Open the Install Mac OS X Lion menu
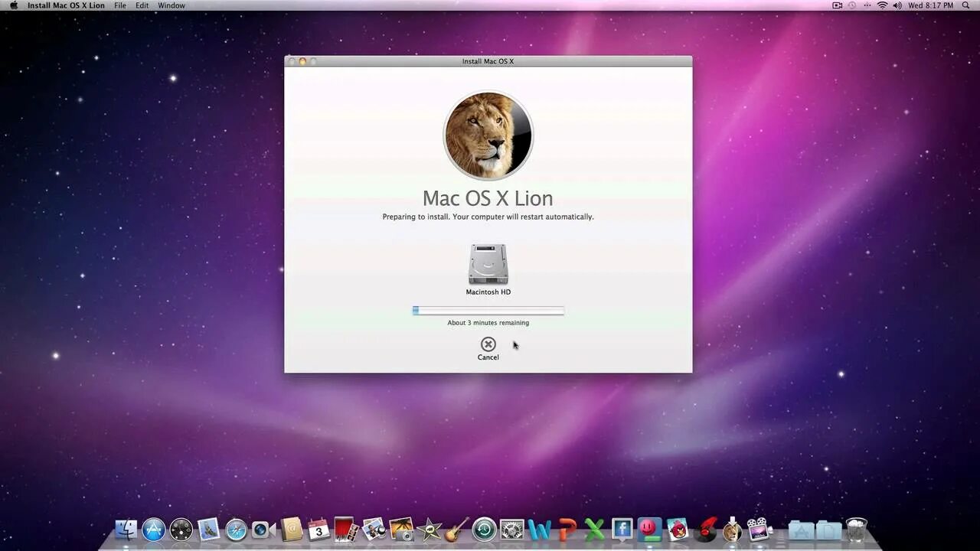 click(x=67, y=5)
